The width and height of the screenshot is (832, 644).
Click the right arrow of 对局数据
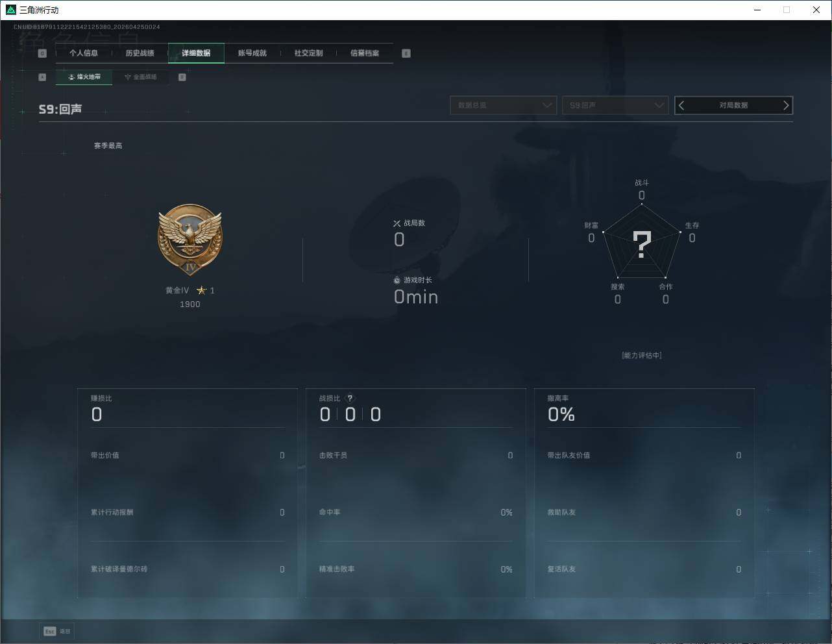(786, 105)
